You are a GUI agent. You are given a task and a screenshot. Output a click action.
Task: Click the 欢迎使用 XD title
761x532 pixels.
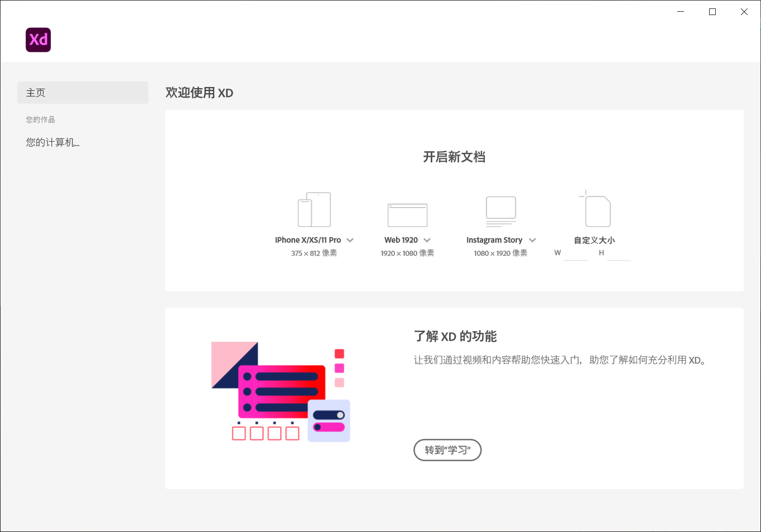(199, 93)
